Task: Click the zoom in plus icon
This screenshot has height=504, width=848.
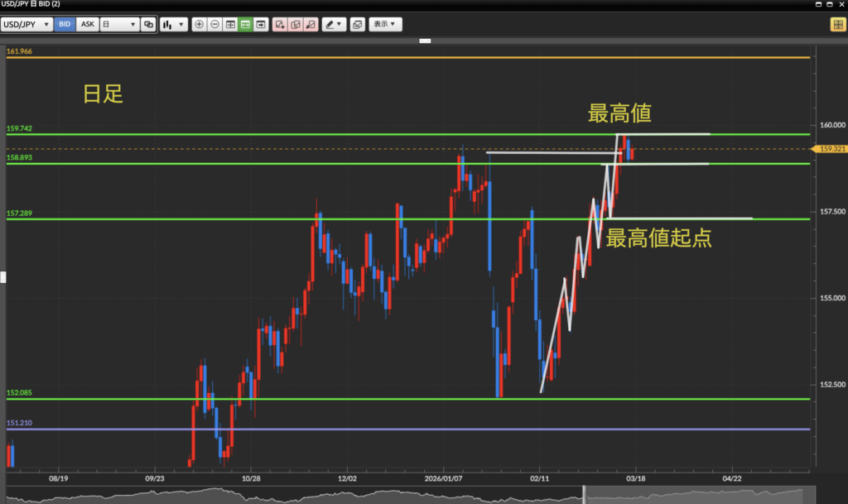Action: [199, 25]
